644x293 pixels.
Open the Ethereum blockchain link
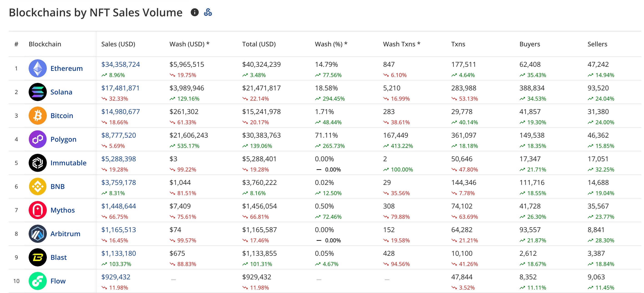pos(67,68)
